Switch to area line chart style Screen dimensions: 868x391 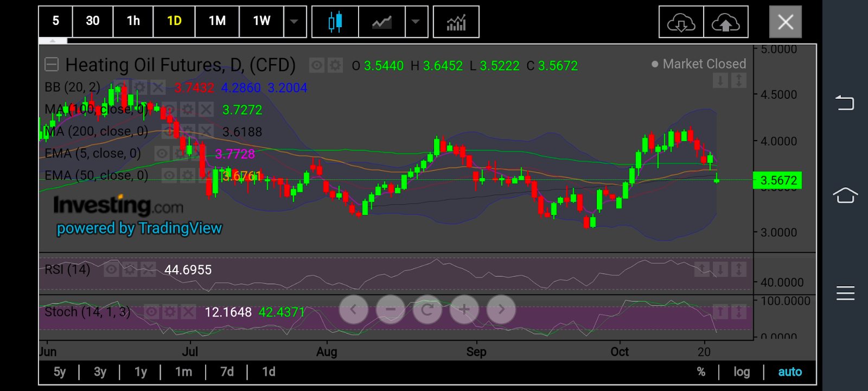click(x=382, y=22)
